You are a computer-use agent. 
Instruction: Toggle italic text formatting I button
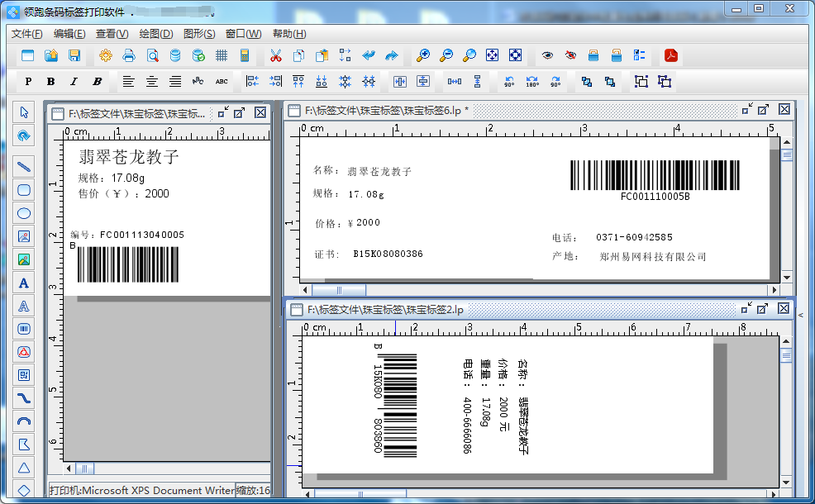click(74, 82)
